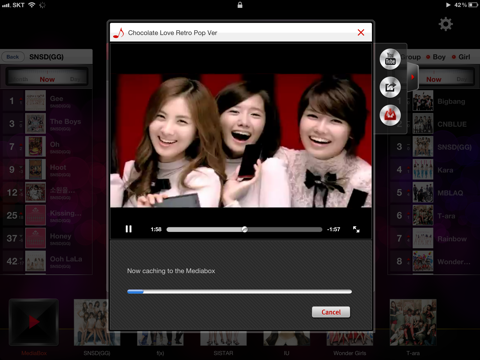Viewport: 480px width, 360px height.
Task: Open settings gear
Action: (445, 24)
